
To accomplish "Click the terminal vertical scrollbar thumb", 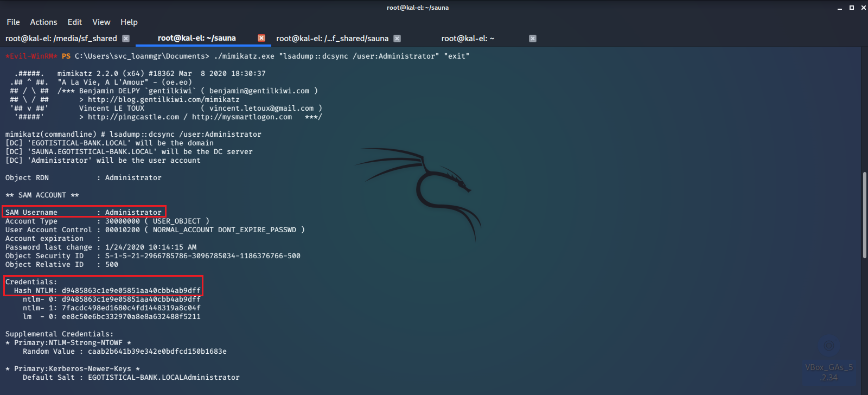I will (864, 215).
